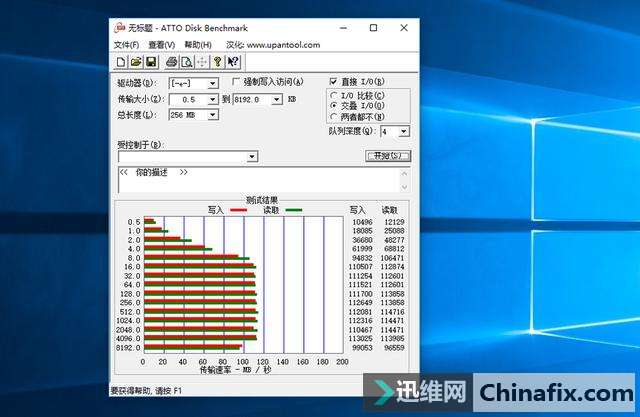Click the Print toolbar icon
The width and height of the screenshot is (640, 417).
[171, 62]
